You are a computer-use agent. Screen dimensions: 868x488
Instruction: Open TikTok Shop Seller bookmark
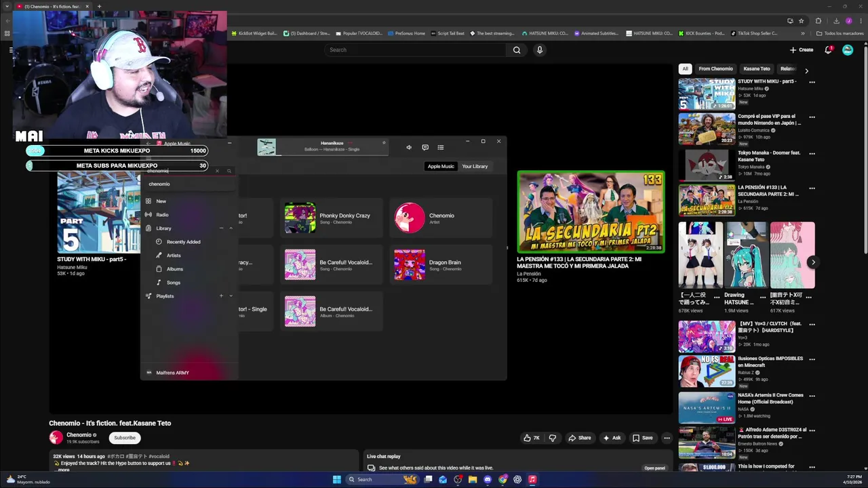click(x=754, y=33)
